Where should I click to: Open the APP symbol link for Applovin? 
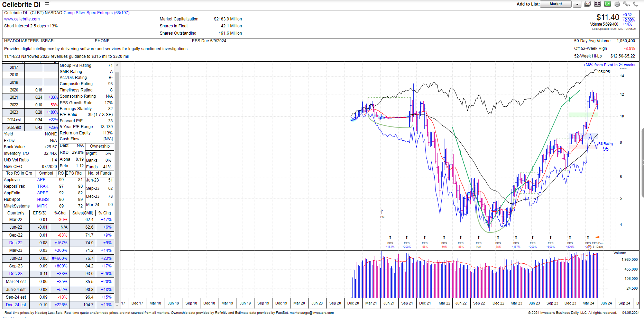41,180
